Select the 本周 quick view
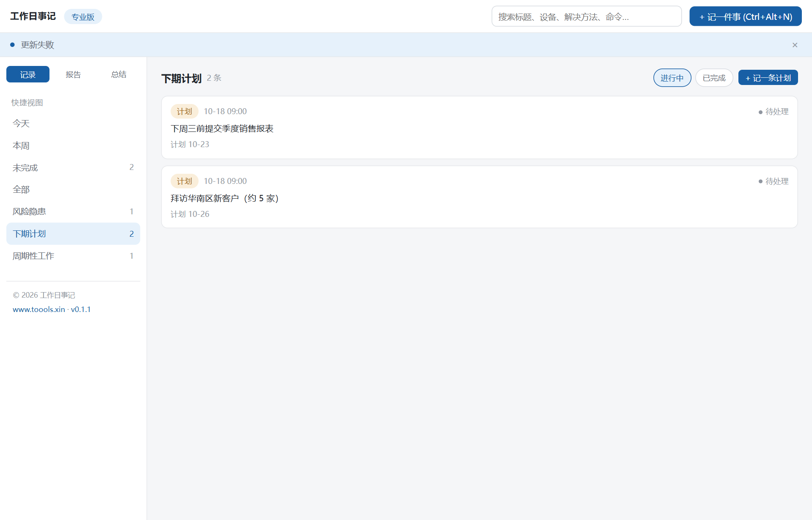Image resolution: width=812 pixels, height=520 pixels. click(73, 145)
